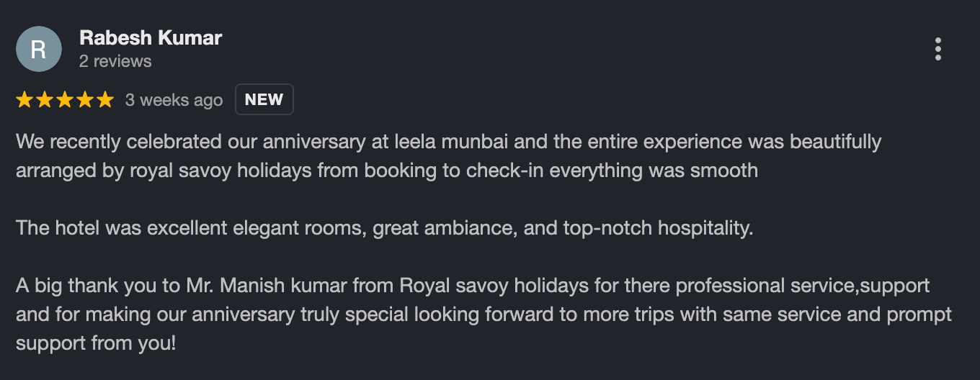This screenshot has height=380, width=980.
Task: Click the round R profile avatar
Action: [39, 49]
